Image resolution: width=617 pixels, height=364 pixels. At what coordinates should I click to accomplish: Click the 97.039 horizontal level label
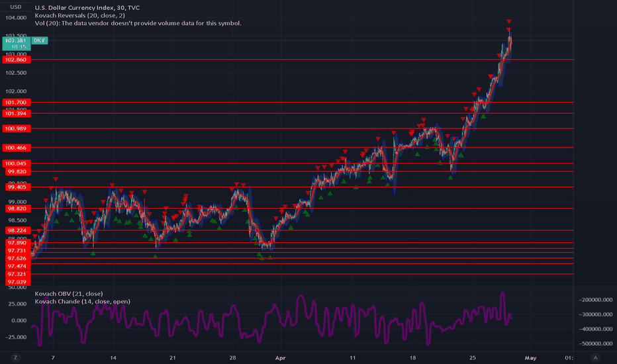click(x=18, y=282)
